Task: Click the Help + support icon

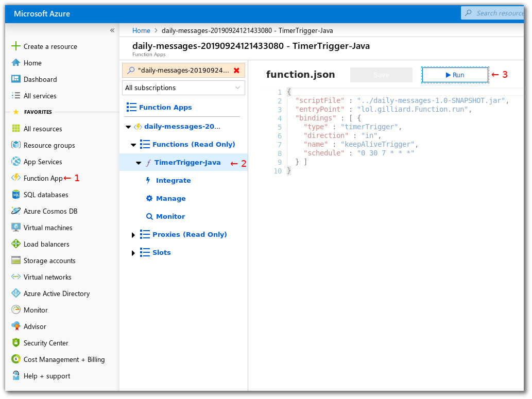Action: 15,376
